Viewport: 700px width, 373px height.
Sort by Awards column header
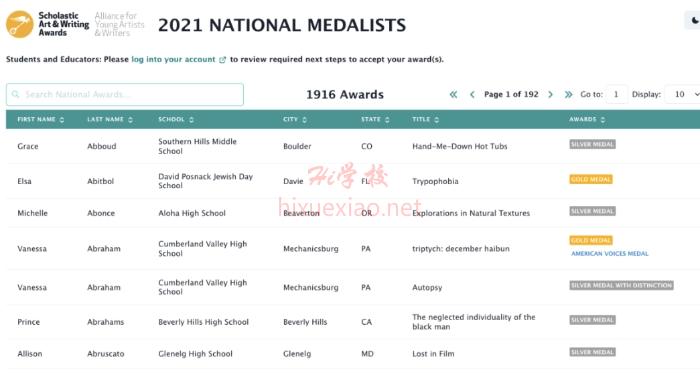587,120
